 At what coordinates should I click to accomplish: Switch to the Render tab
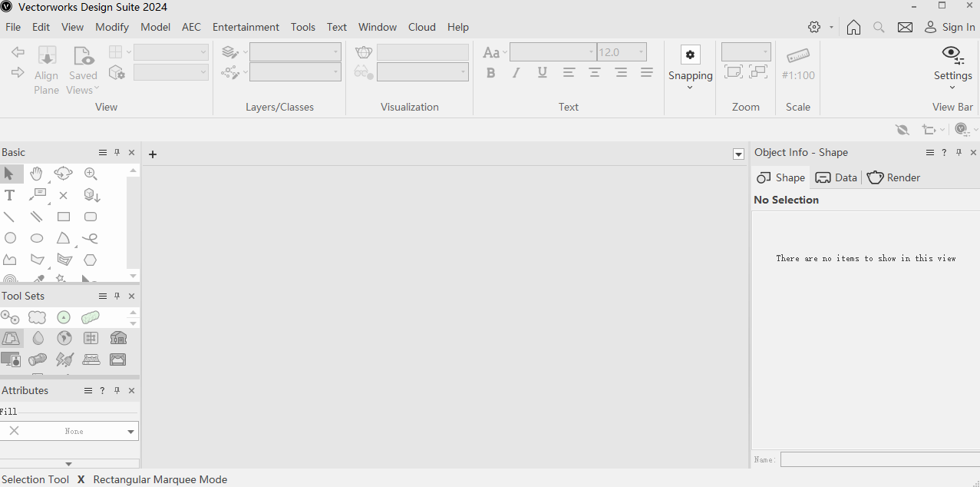coord(893,177)
